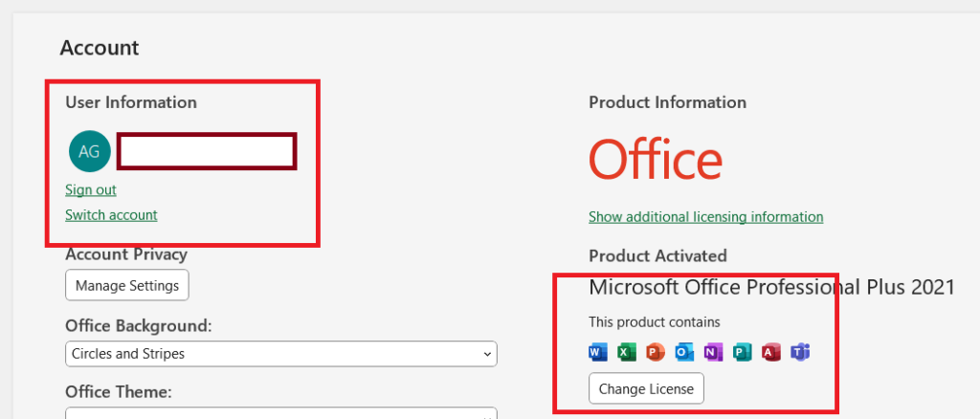Click the 'Account Privacy' heading

click(x=126, y=254)
